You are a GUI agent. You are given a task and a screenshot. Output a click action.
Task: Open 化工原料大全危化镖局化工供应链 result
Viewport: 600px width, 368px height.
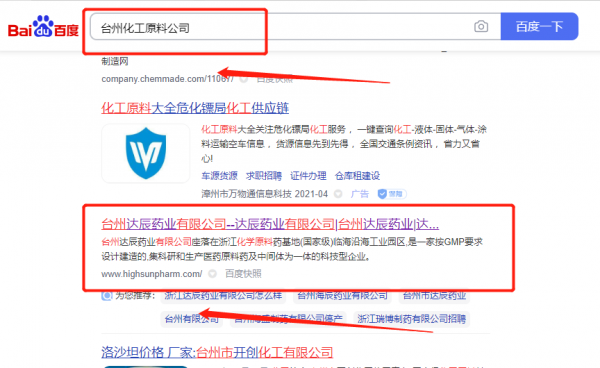(195, 108)
